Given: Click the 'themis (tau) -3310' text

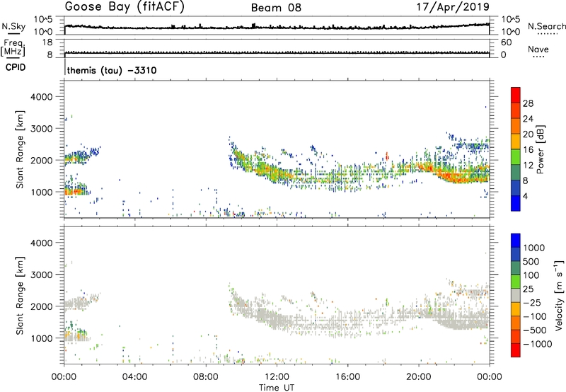Looking at the screenshot, I should pyautogui.click(x=112, y=70).
